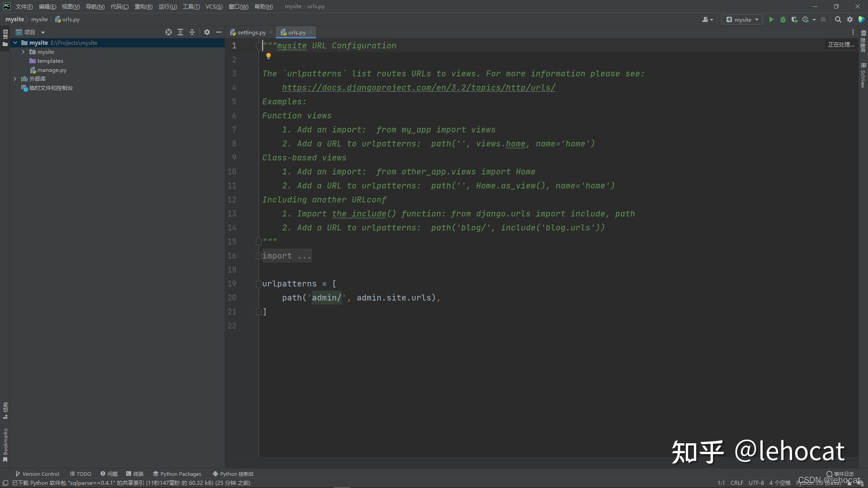The image size is (868, 488).
Task: Click the locate-in-project target icon
Action: [169, 32]
